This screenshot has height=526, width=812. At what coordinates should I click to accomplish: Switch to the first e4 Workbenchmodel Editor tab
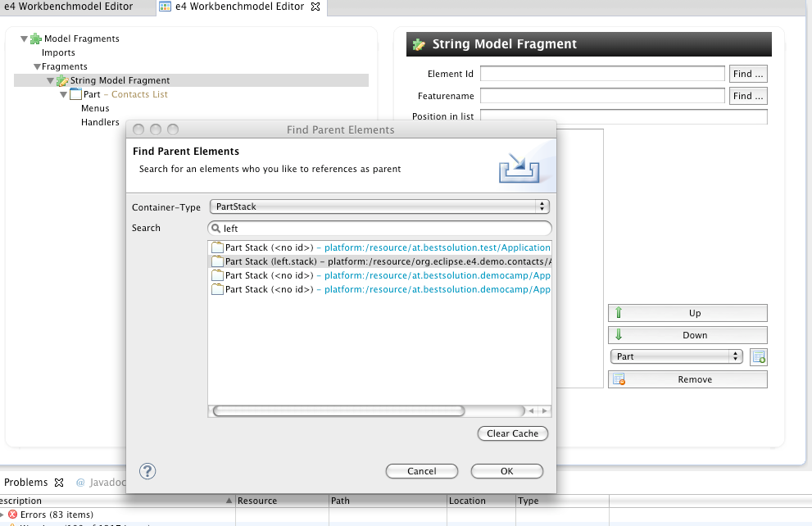pyautogui.click(x=67, y=7)
